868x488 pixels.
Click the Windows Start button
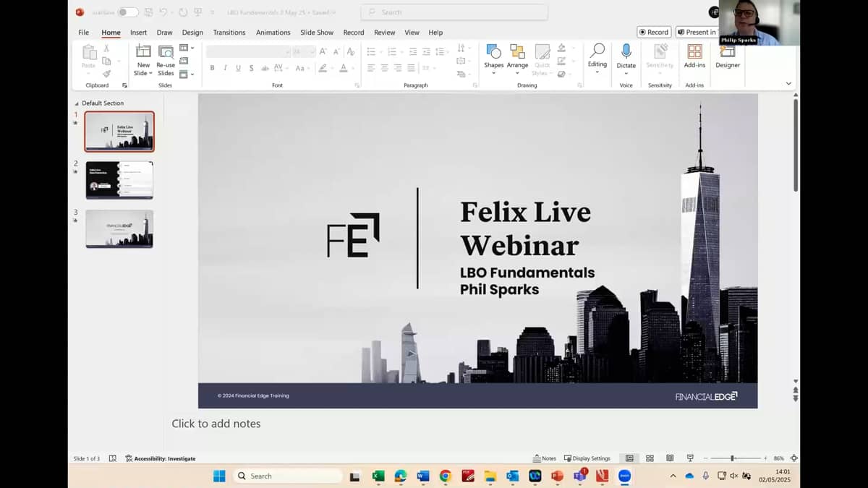pos(219,476)
